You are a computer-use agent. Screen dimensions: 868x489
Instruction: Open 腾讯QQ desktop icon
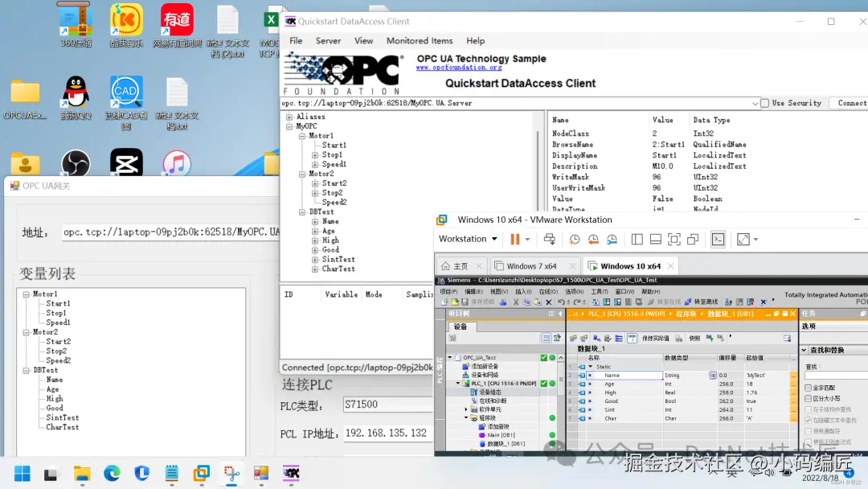point(76,98)
